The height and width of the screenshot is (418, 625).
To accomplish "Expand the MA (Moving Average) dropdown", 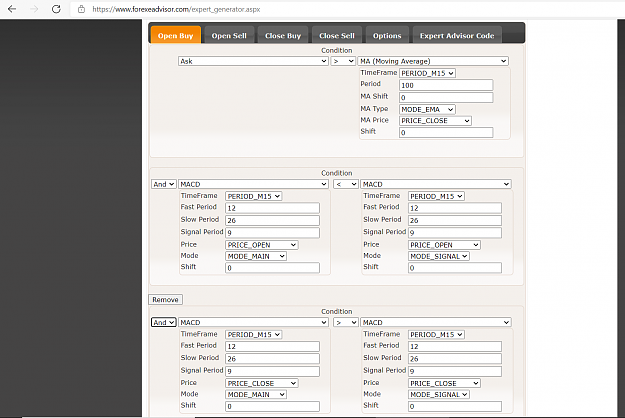I will [x=433, y=61].
